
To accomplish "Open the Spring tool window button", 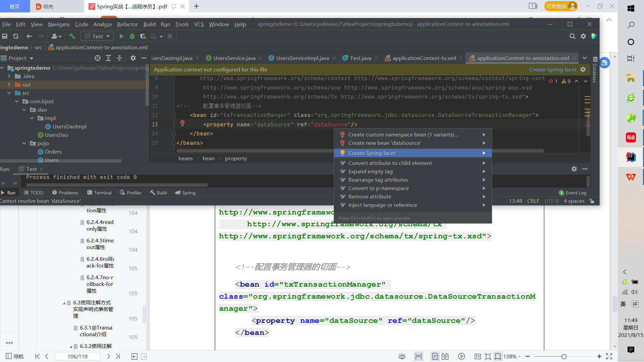I will pos(185,193).
